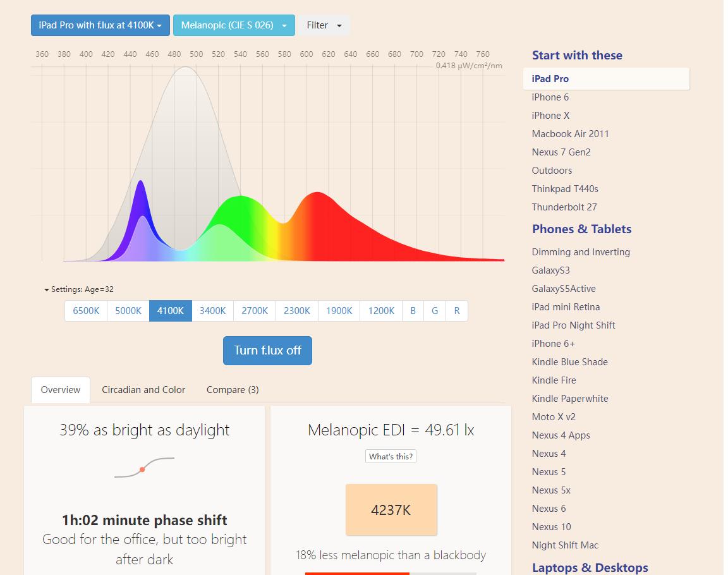Choose Night Shift Mac
728x575 pixels.
point(565,545)
